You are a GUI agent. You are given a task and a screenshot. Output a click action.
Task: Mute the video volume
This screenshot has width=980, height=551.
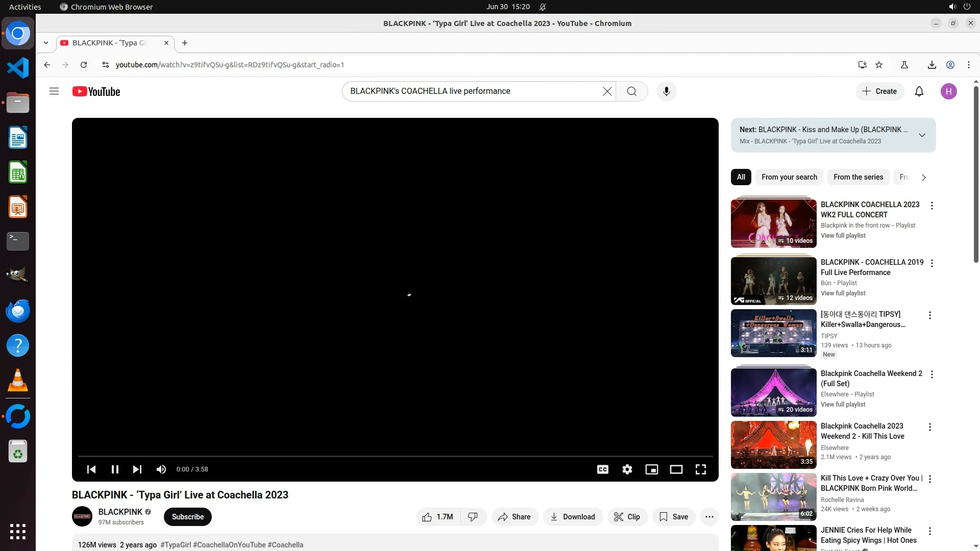(161, 469)
